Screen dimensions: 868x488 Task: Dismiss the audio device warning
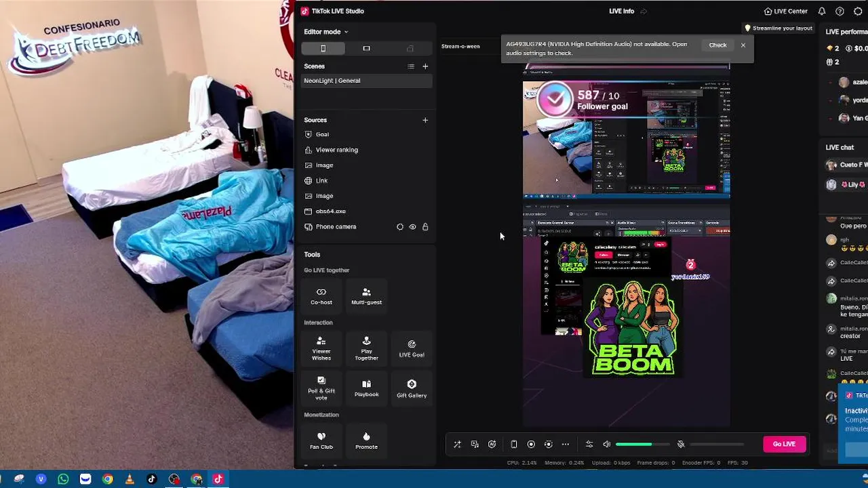point(743,45)
